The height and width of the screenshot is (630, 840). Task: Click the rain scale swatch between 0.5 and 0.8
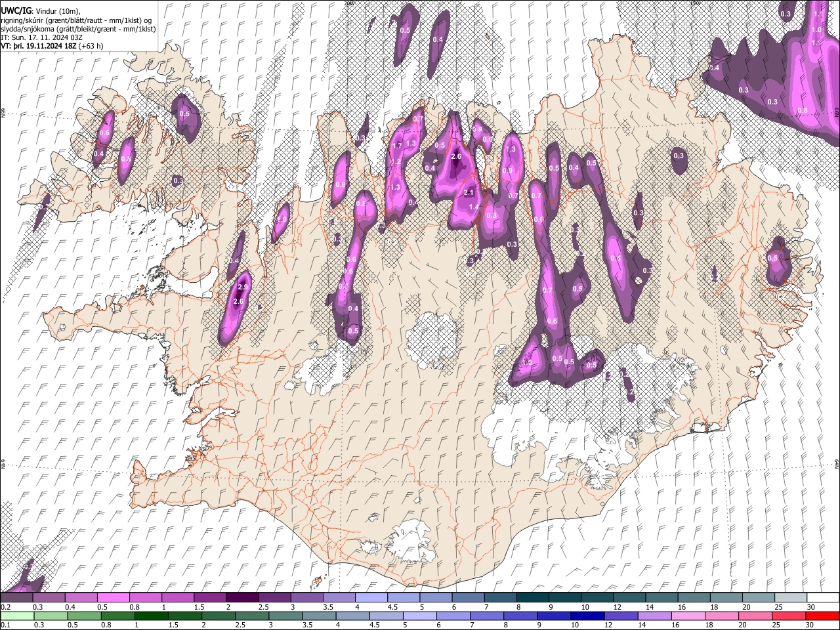pos(85,616)
